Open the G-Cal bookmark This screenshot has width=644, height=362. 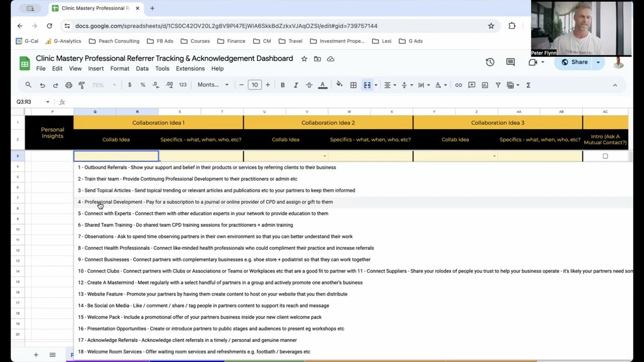click(x=27, y=41)
